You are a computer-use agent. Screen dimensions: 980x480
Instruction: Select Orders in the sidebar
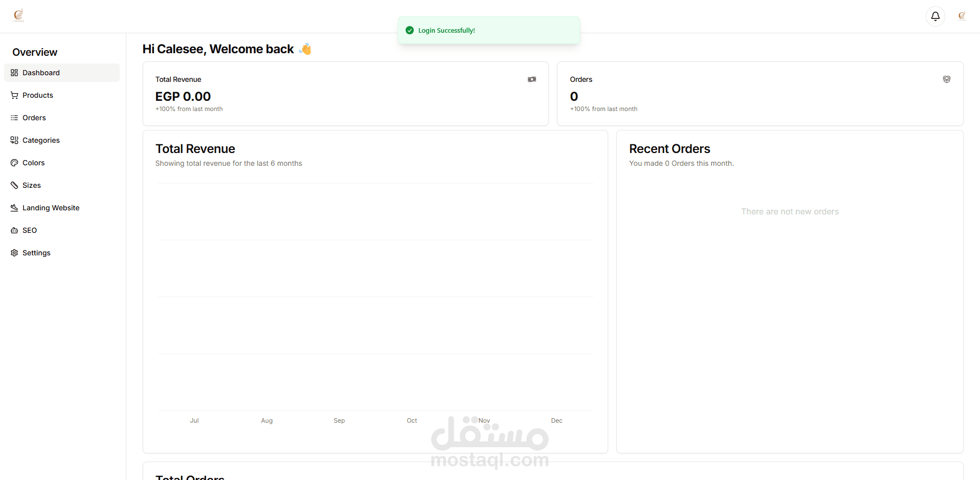(x=34, y=118)
